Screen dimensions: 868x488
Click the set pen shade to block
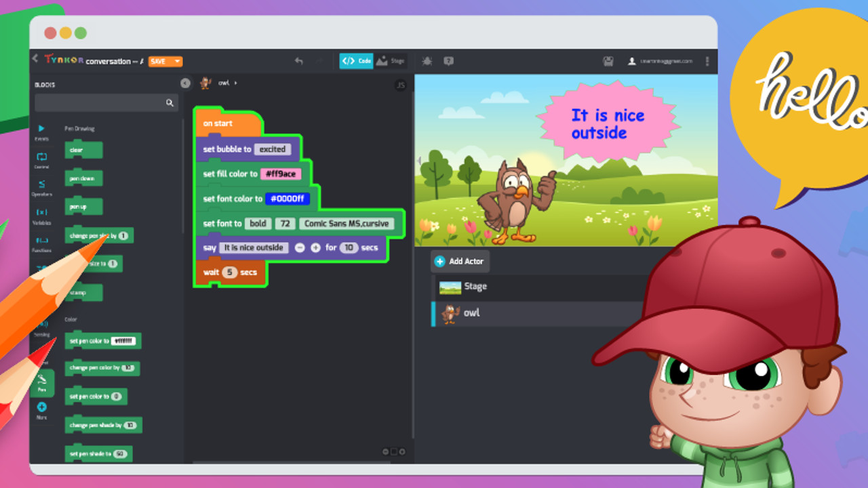[98, 453]
